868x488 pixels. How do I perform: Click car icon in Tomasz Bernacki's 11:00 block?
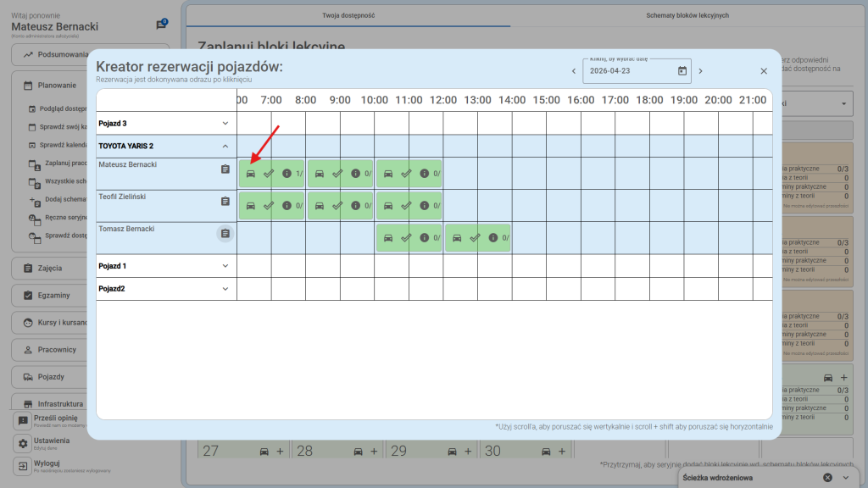point(387,238)
